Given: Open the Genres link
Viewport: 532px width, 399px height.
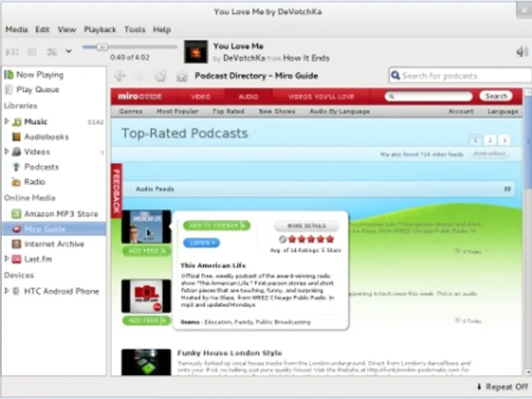Looking at the screenshot, I should click(x=130, y=111).
